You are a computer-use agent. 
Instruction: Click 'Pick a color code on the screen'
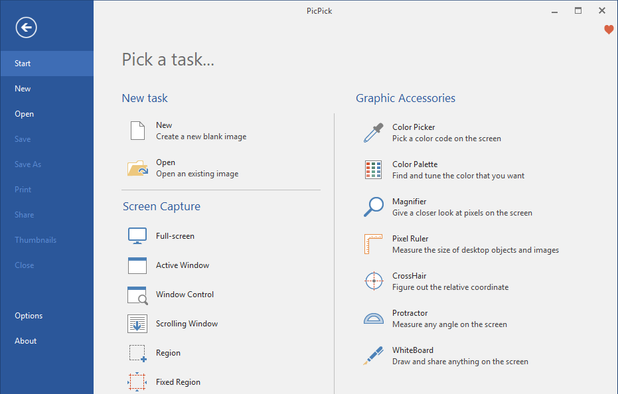point(447,139)
